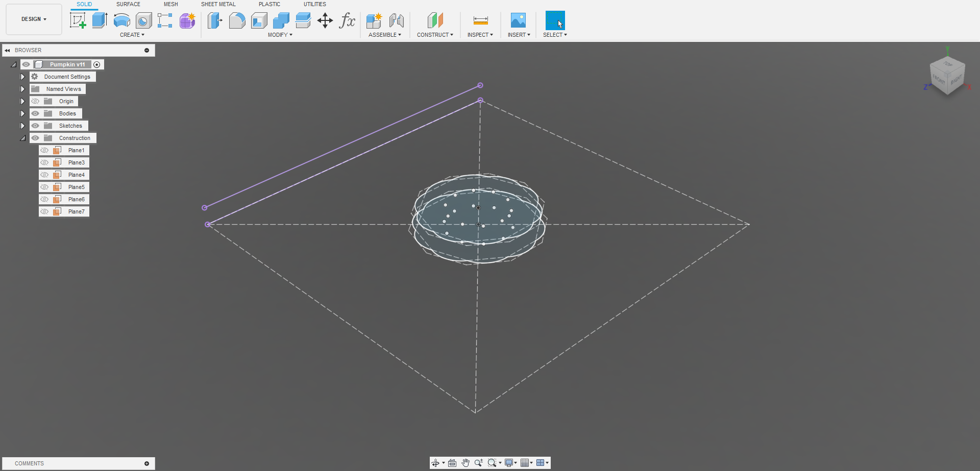
Task: Click the Measure ruler icon
Action: [x=480, y=20]
